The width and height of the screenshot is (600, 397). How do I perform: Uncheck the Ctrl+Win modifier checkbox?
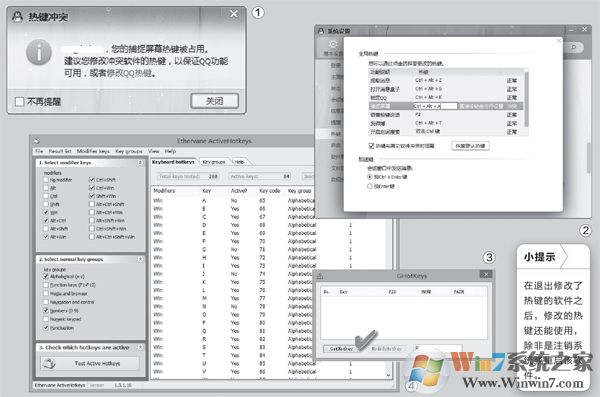[x=92, y=188]
